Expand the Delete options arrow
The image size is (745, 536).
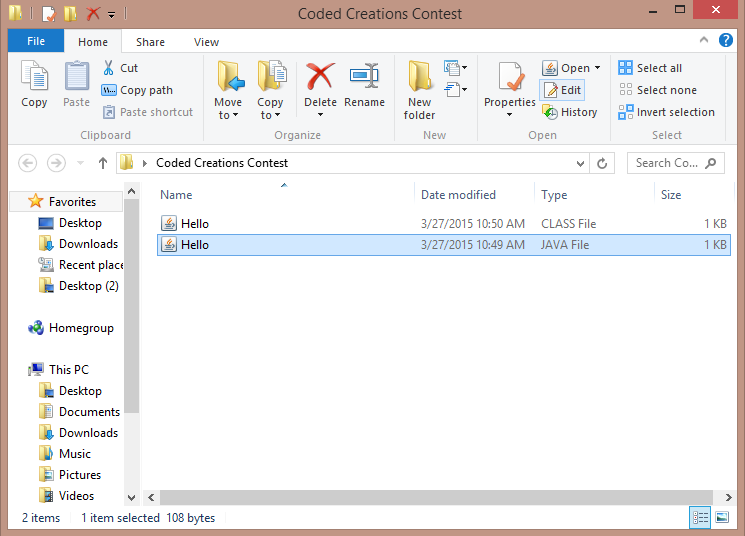320,115
